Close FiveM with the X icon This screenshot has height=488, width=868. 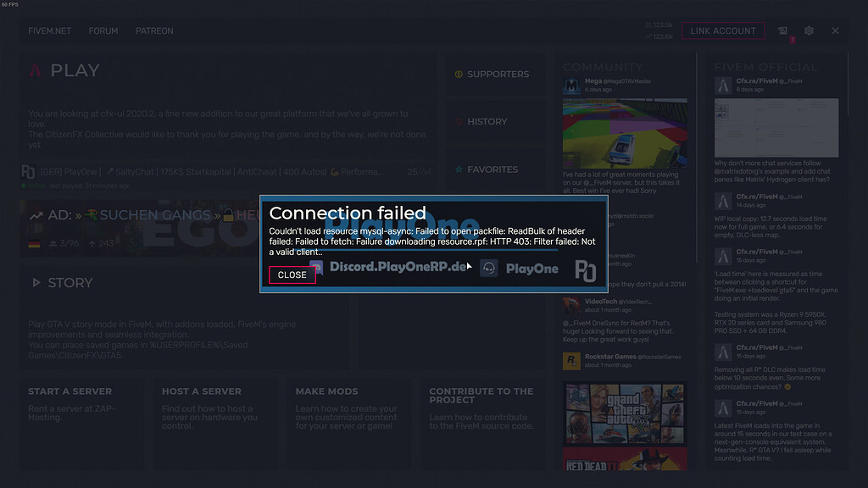pyautogui.click(x=835, y=31)
